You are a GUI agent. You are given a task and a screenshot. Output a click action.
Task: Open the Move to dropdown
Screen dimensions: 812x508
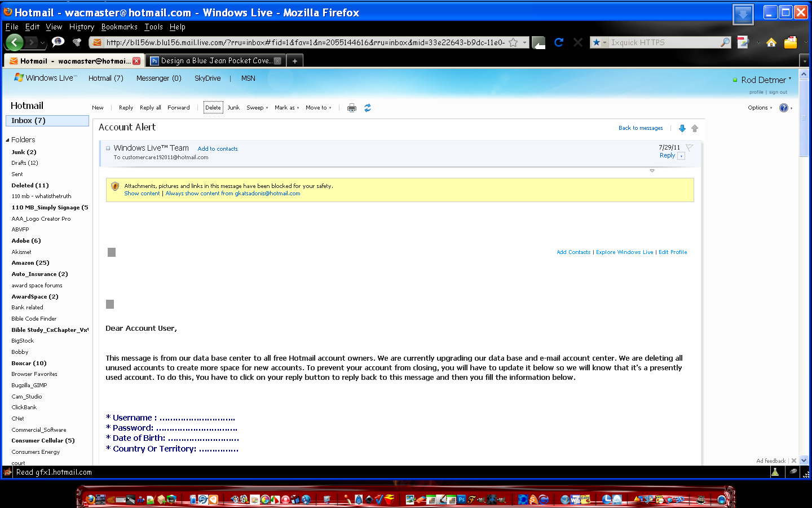tap(319, 108)
